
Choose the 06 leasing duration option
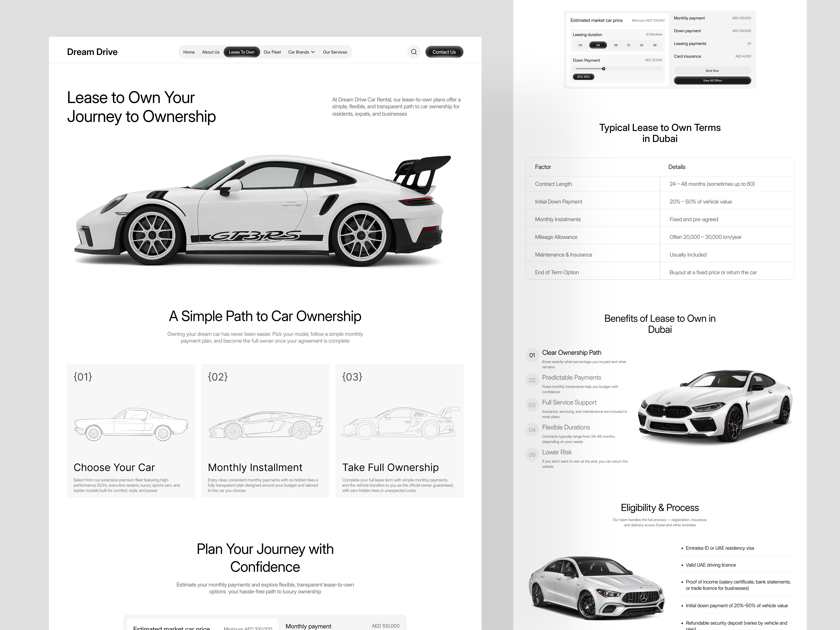pyautogui.click(x=616, y=45)
